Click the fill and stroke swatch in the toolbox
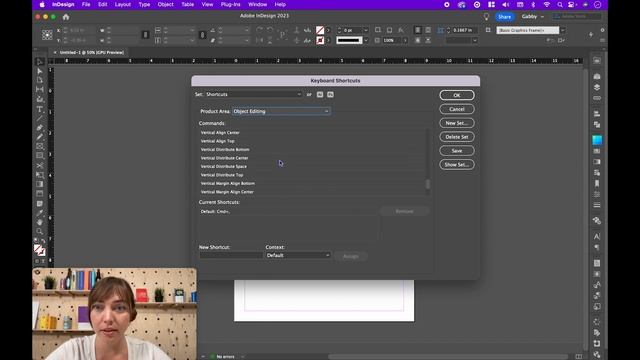This screenshot has width=640, height=360. point(40,250)
